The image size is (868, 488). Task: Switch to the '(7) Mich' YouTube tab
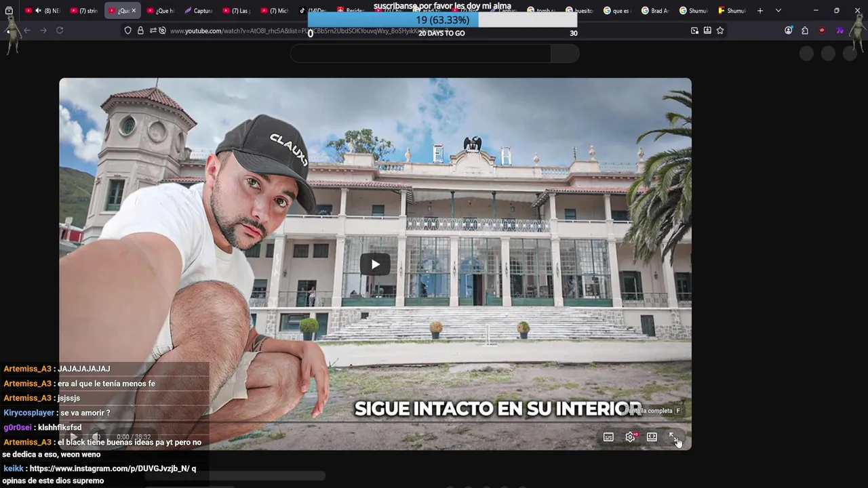pos(275,11)
